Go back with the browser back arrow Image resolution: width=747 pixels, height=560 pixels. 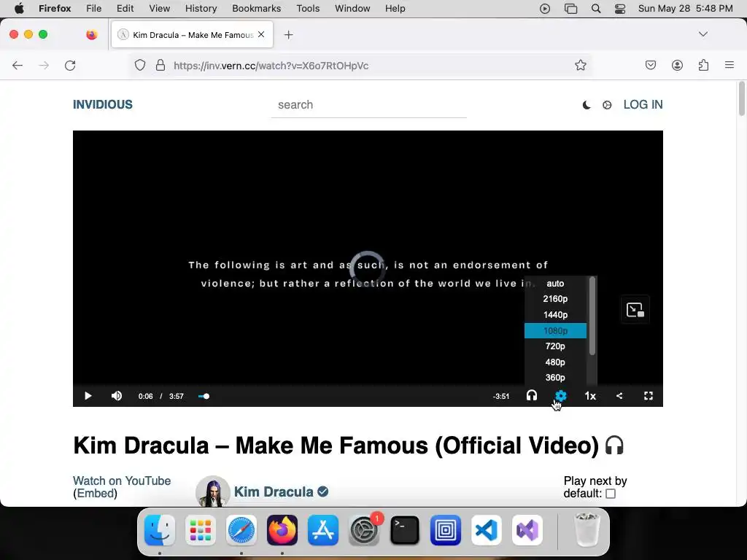point(18,65)
